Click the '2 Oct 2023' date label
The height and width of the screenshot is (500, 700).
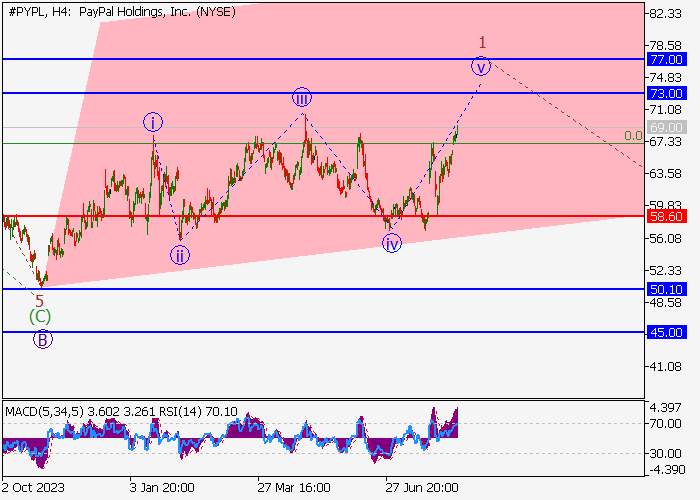click(x=33, y=487)
